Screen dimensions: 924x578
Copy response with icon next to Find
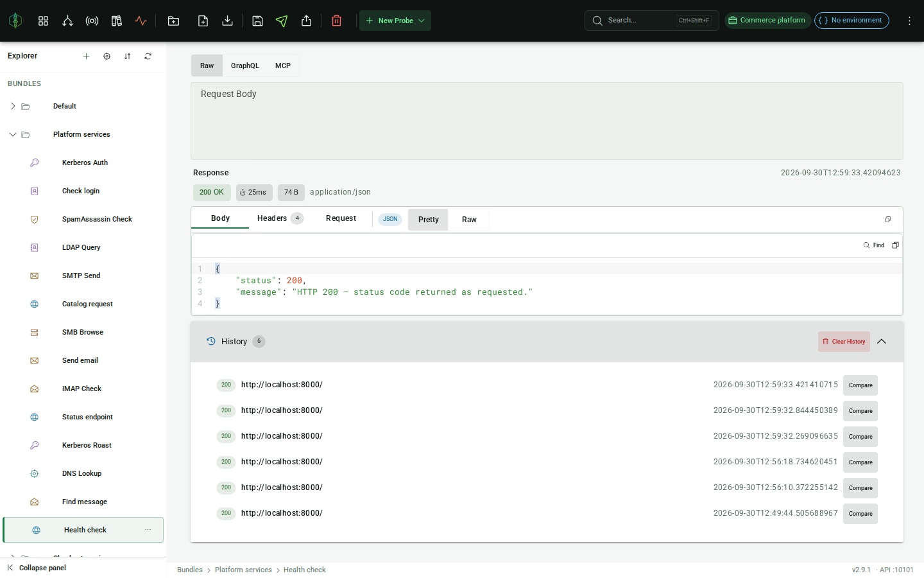coord(895,245)
